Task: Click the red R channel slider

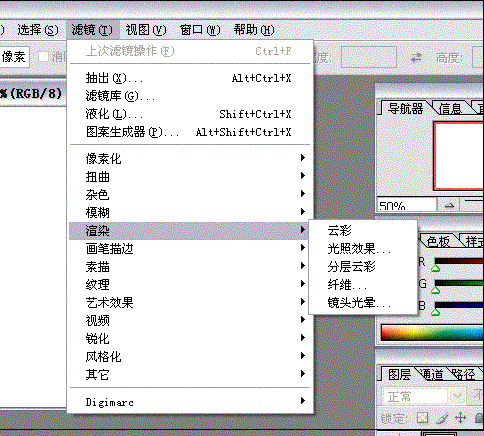Action: coord(459,261)
